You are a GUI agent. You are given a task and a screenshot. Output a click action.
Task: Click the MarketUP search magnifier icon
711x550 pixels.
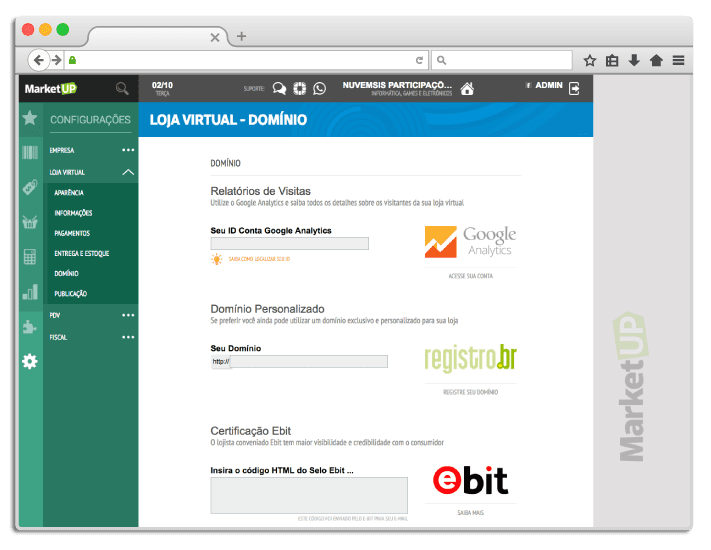(x=122, y=88)
